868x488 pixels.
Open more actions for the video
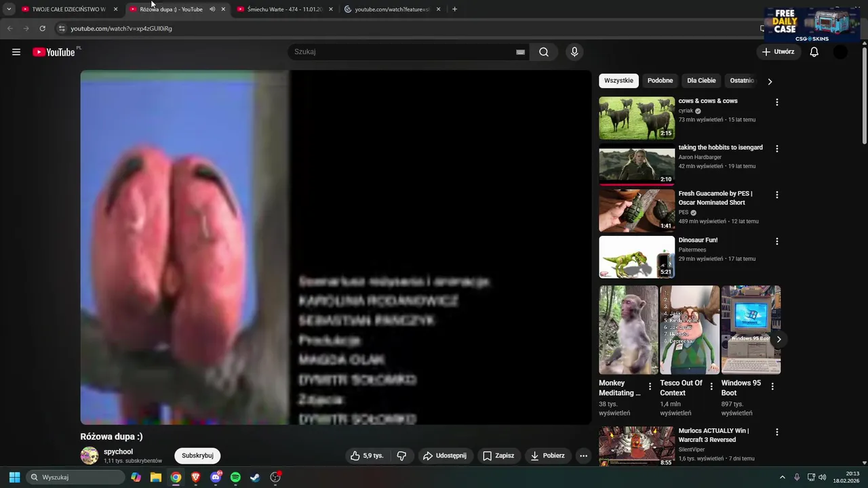coord(583,455)
